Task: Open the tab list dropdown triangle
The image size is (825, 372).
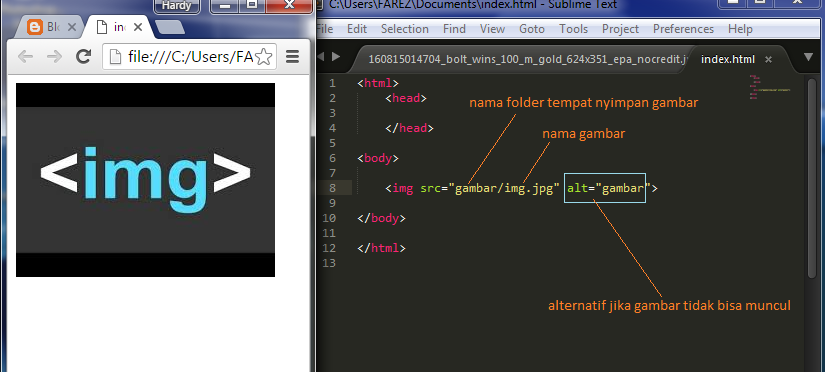Action: pyautogui.click(x=809, y=57)
